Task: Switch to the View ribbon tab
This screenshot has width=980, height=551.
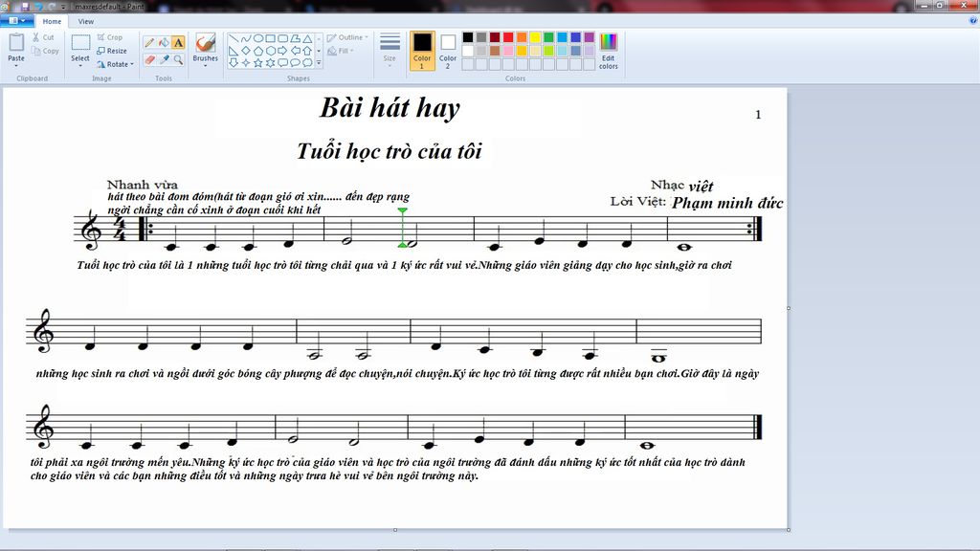Action: [x=85, y=21]
